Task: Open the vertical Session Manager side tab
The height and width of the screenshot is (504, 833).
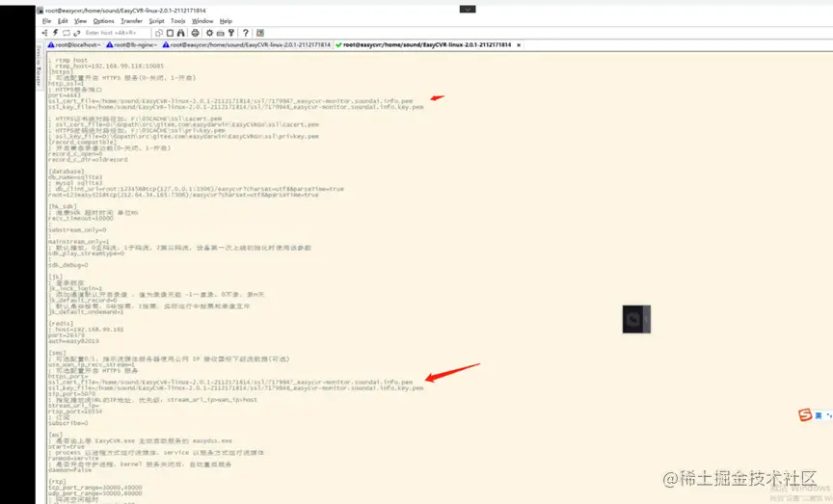Action: (x=39, y=66)
